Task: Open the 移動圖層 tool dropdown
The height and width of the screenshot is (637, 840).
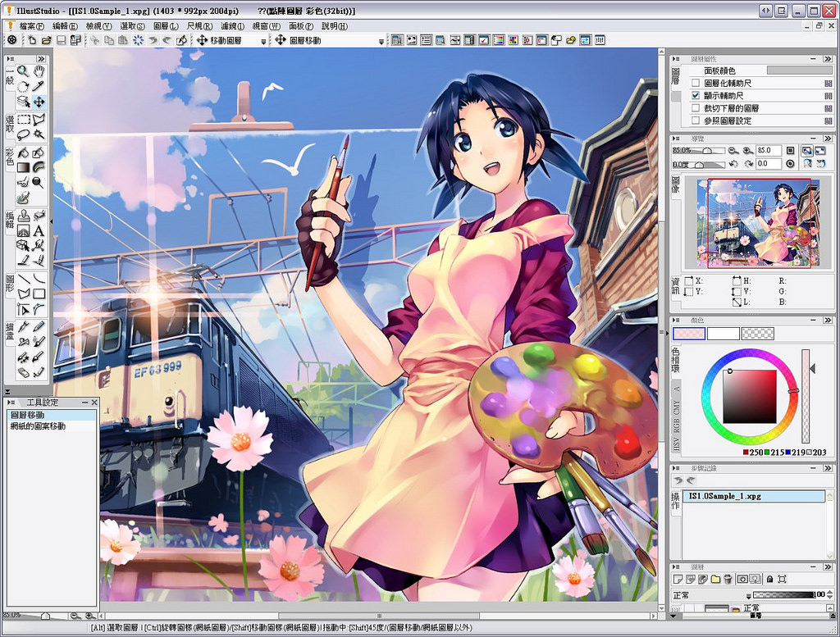Action: point(263,41)
